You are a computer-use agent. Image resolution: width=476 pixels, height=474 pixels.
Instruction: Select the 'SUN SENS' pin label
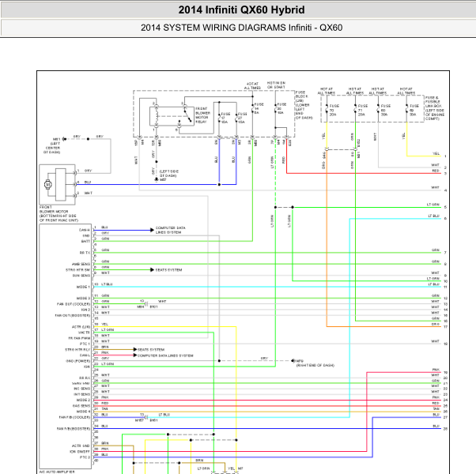pyautogui.click(x=81, y=276)
